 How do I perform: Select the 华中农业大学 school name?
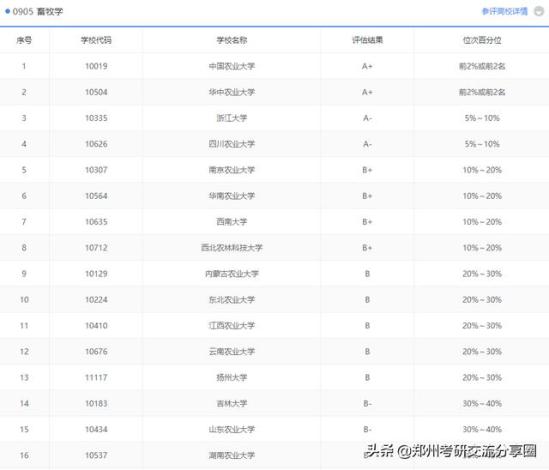click(x=232, y=92)
